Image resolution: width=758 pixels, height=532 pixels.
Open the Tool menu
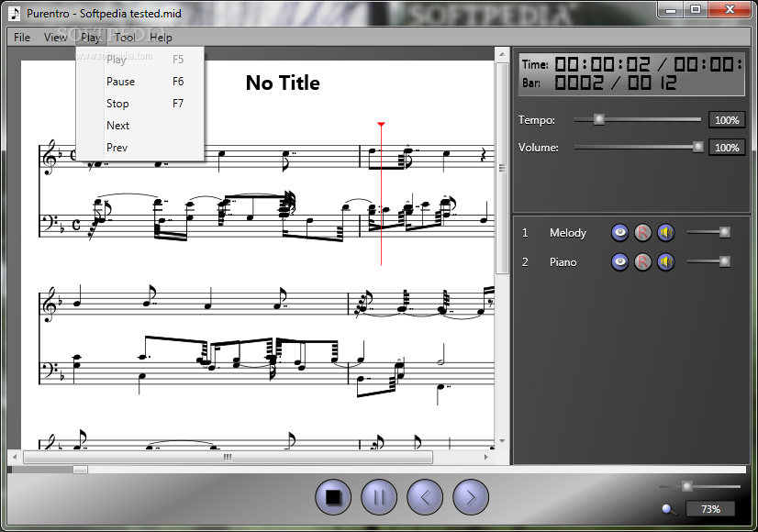124,38
